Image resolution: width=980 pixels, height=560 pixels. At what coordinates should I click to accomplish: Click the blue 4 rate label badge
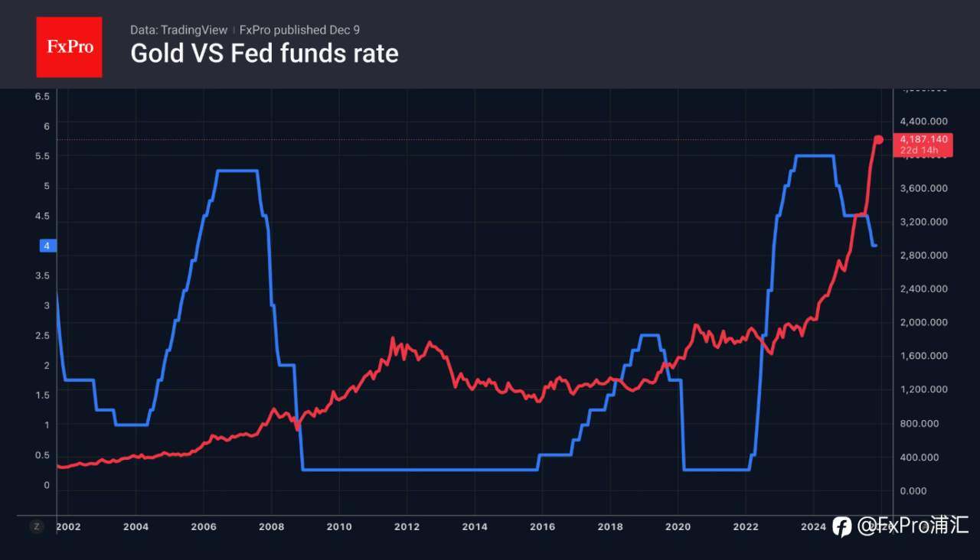point(47,246)
